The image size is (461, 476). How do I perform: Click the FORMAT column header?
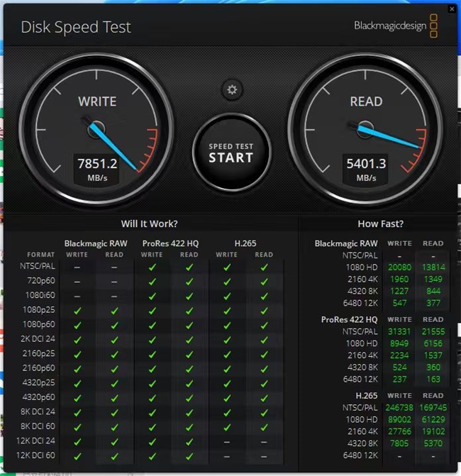point(40,255)
